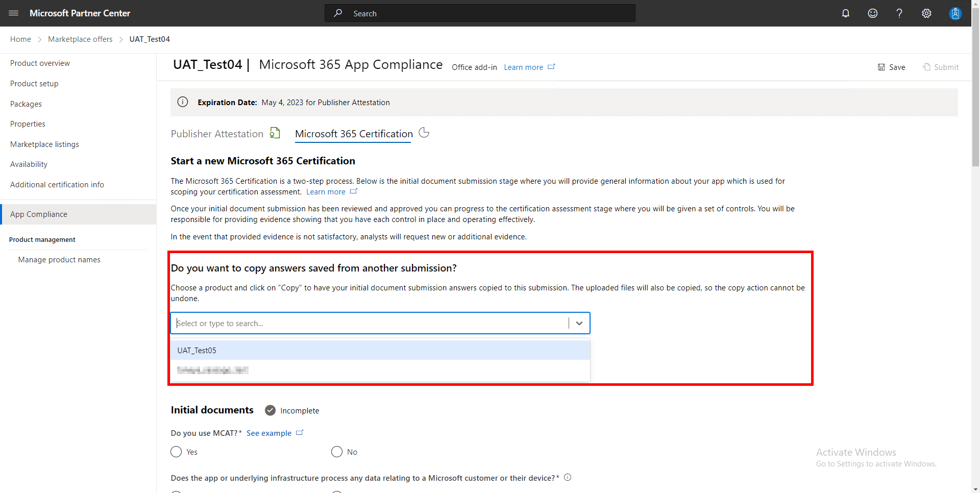Click info icon next to Microsoft customer question
980x493 pixels.
click(568, 478)
